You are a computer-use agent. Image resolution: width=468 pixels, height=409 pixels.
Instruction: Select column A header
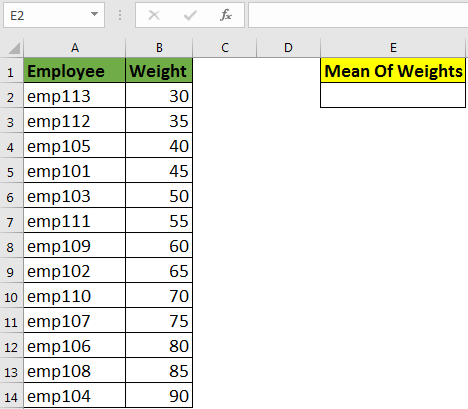[74, 48]
